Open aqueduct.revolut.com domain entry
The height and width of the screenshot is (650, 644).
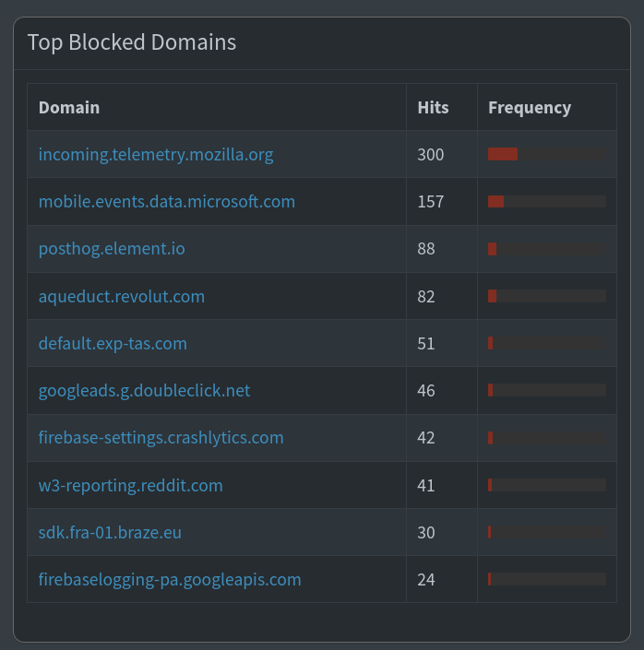(x=122, y=296)
